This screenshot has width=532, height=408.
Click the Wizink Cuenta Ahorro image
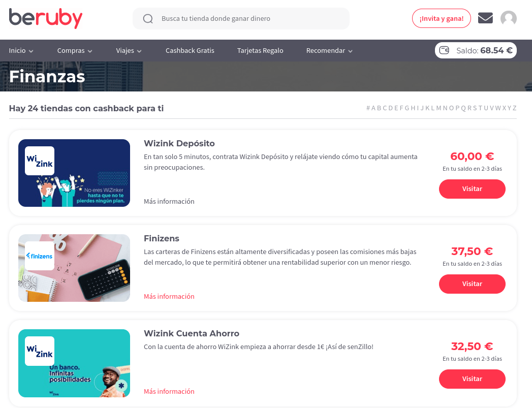pos(74,363)
